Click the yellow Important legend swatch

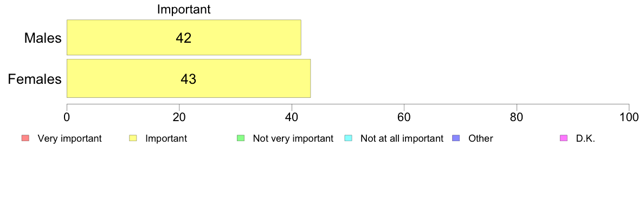(133, 138)
